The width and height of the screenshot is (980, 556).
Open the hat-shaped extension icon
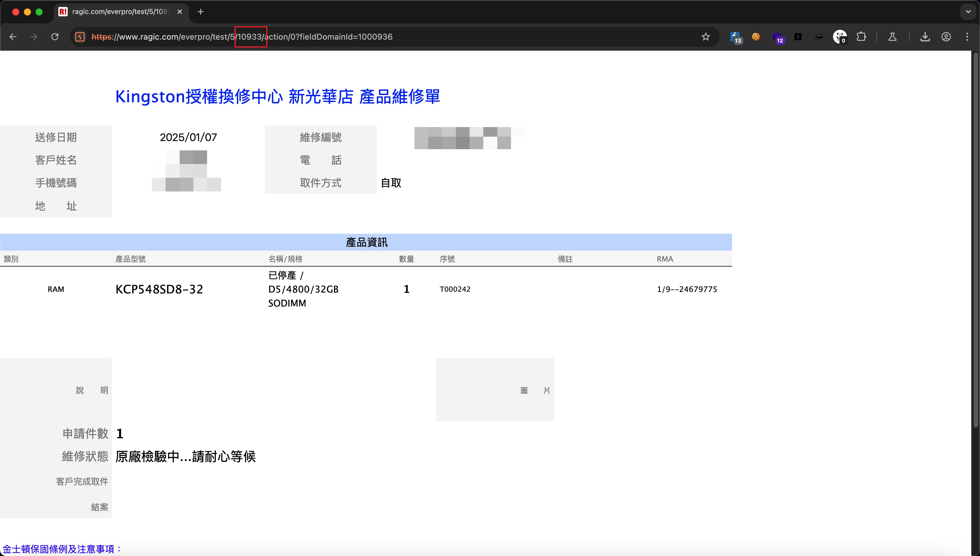tap(819, 37)
